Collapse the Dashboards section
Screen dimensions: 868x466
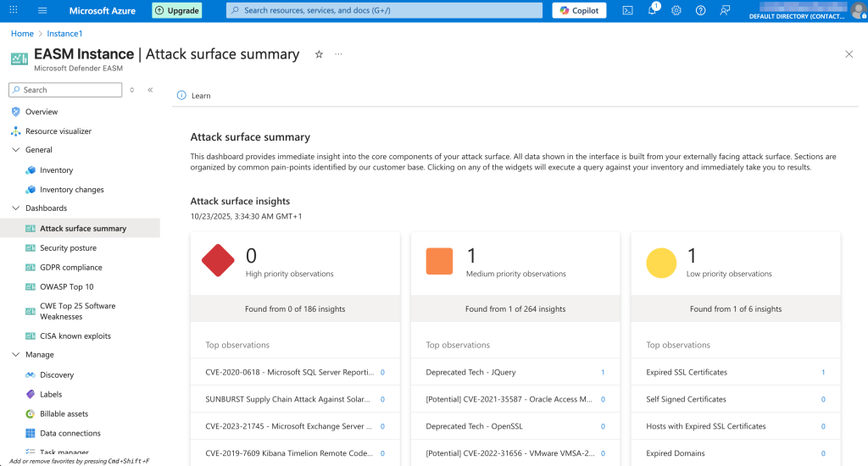pos(15,208)
